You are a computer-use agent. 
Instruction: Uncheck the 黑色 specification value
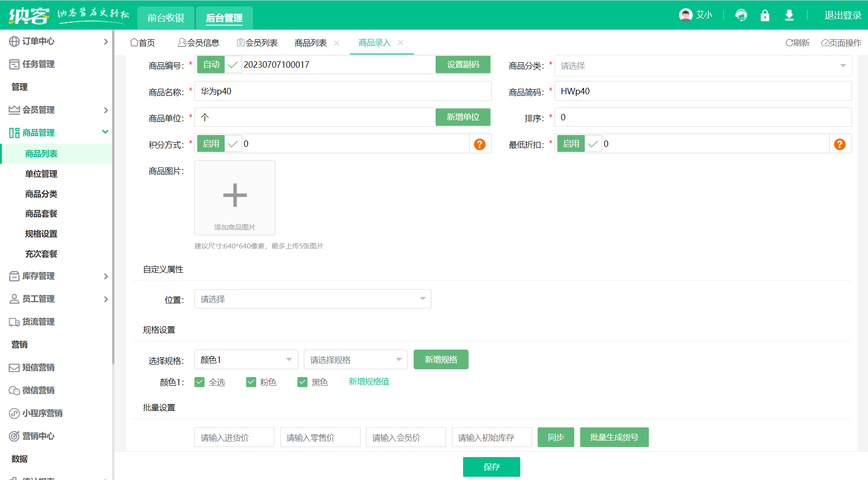[302, 382]
